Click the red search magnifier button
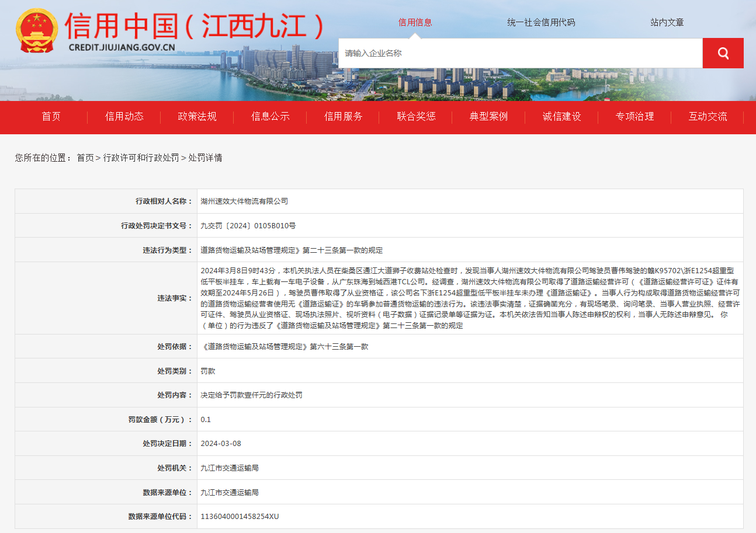Image resolution: width=756 pixels, height=533 pixels. (x=723, y=53)
